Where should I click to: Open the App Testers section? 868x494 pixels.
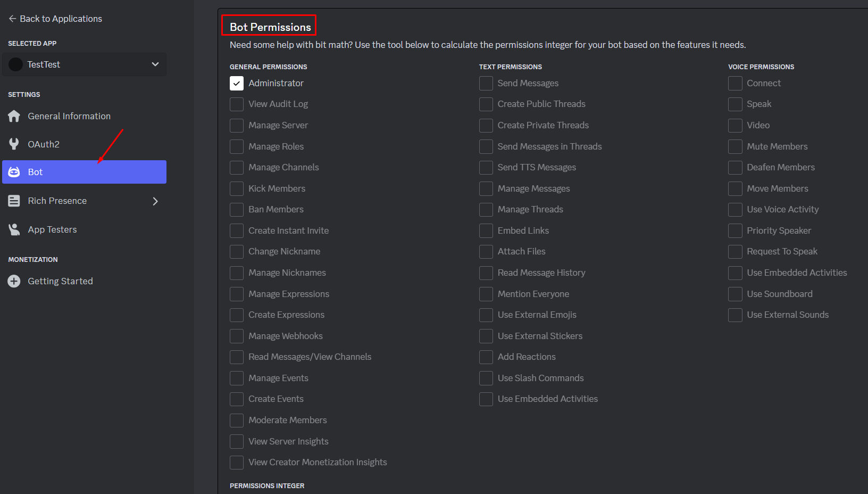(52, 229)
